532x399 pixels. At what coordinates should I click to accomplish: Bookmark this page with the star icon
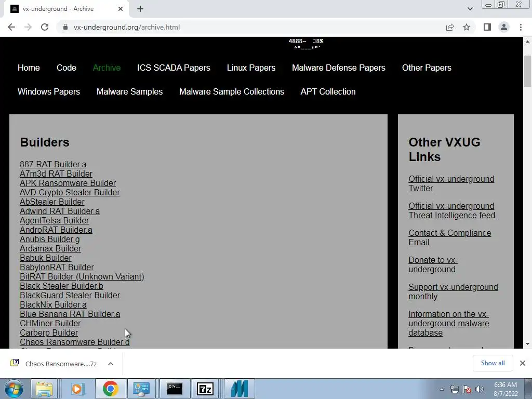[x=467, y=27]
